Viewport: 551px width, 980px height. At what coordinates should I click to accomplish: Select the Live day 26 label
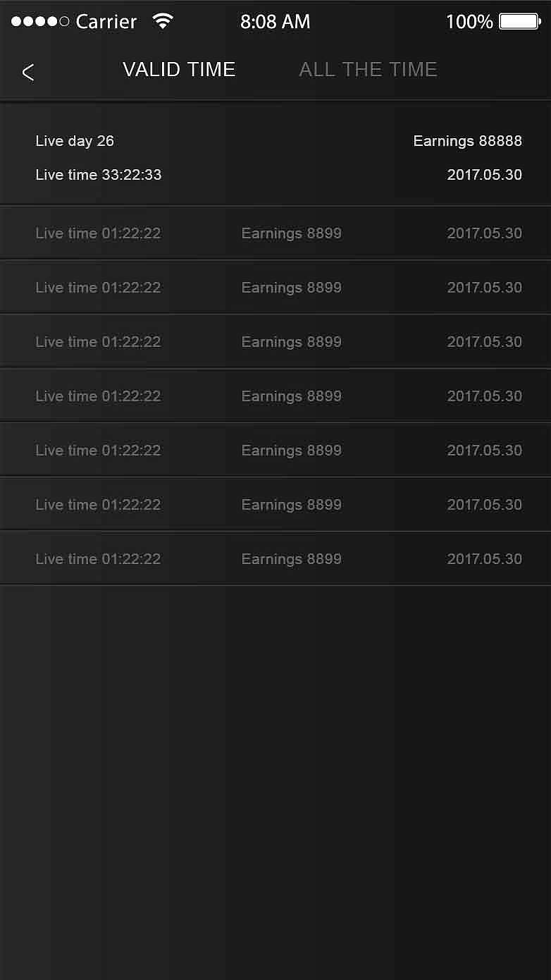[x=75, y=141]
